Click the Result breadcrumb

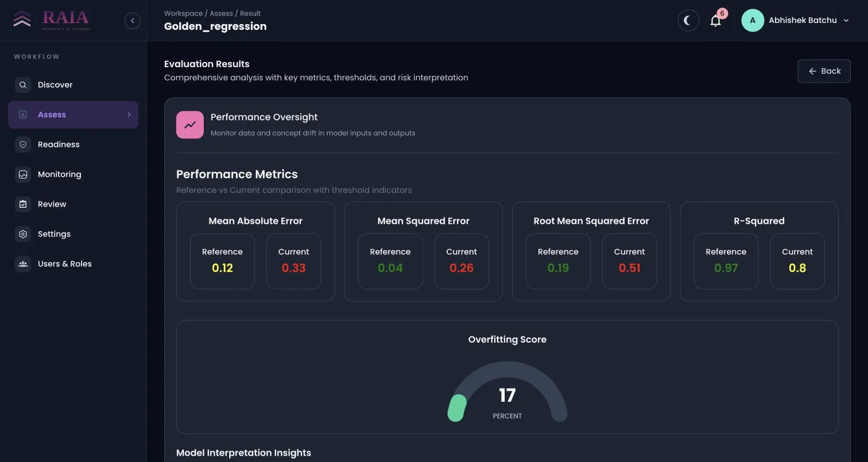[250, 13]
